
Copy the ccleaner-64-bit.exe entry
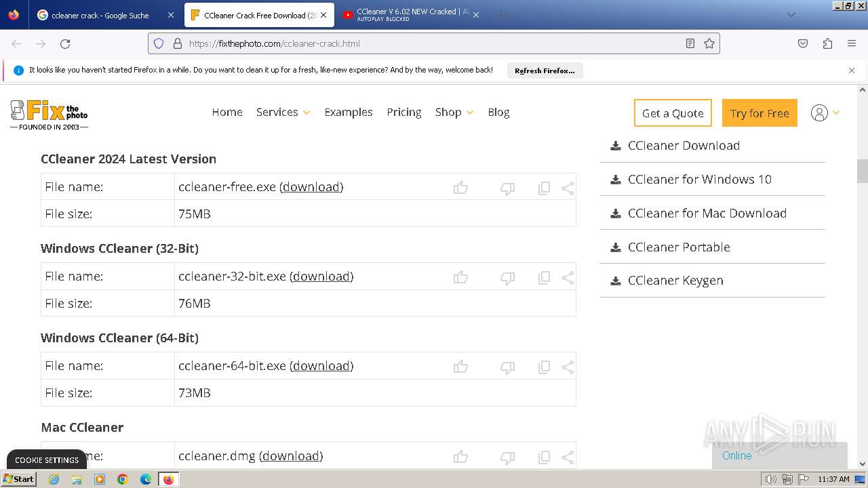click(x=544, y=367)
